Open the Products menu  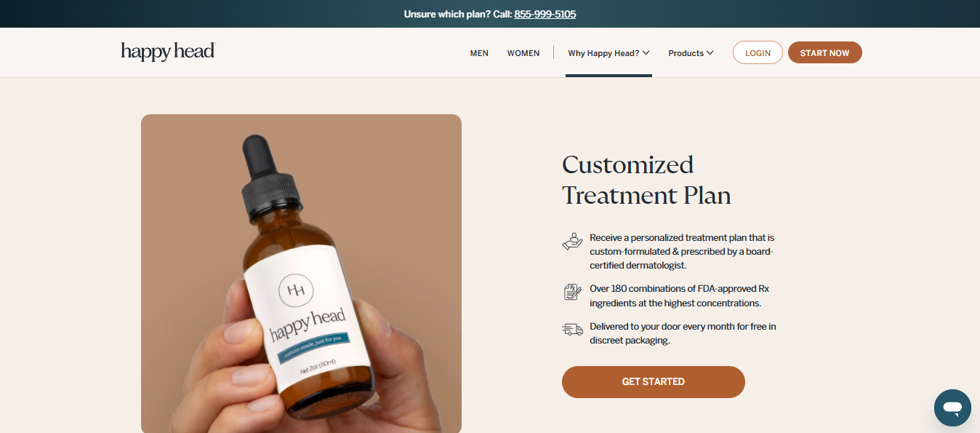691,53
